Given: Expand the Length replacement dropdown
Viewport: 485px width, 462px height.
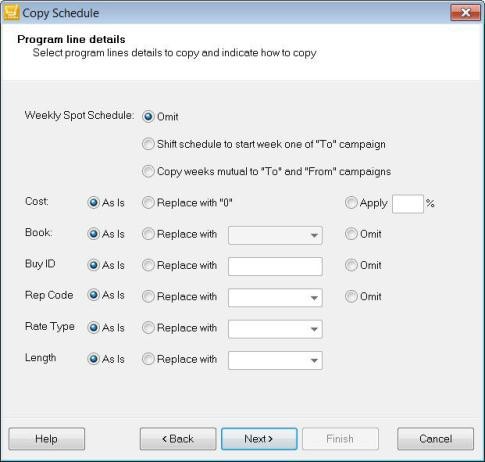Looking at the screenshot, I should coord(275,360).
